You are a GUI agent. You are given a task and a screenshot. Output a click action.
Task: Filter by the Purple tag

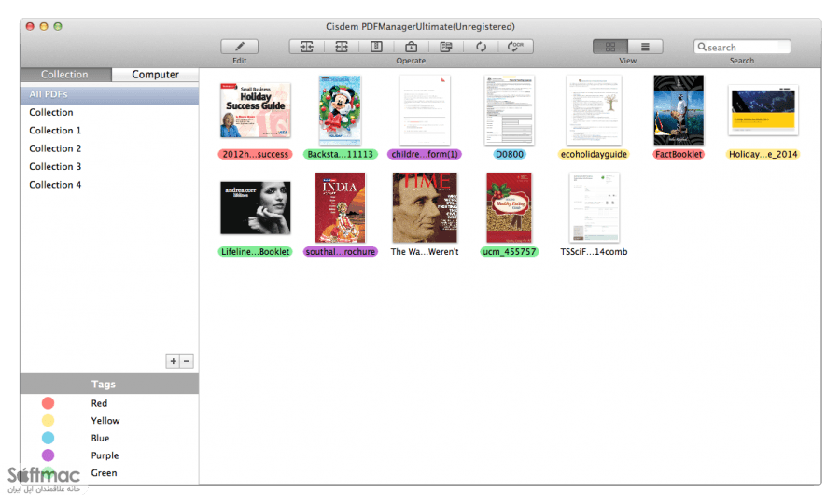pyautogui.click(x=105, y=455)
